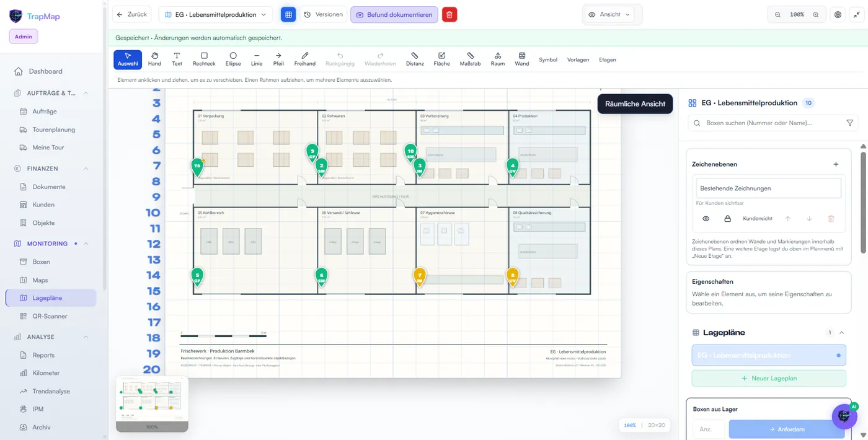Select the Raum tool
The height and width of the screenshot is (440, 868).
[x=498, y=59]
